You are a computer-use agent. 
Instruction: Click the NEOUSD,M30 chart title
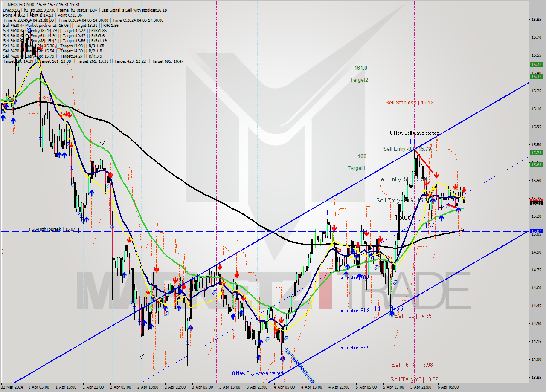click(x=20, y=4)
